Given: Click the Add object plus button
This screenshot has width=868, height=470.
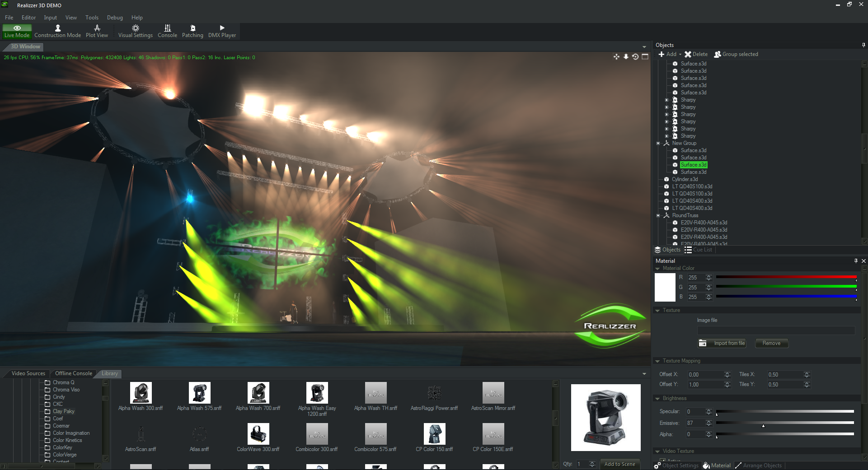Looking at the screenshot, I should (667, 54).
